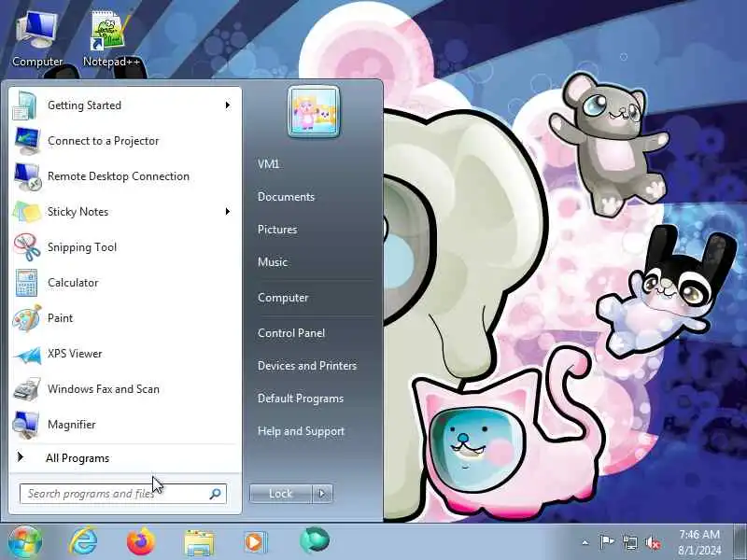Open Control Panel
Image resolution: width=747 pixels, height=560 pixels.
tap(291, 333)
